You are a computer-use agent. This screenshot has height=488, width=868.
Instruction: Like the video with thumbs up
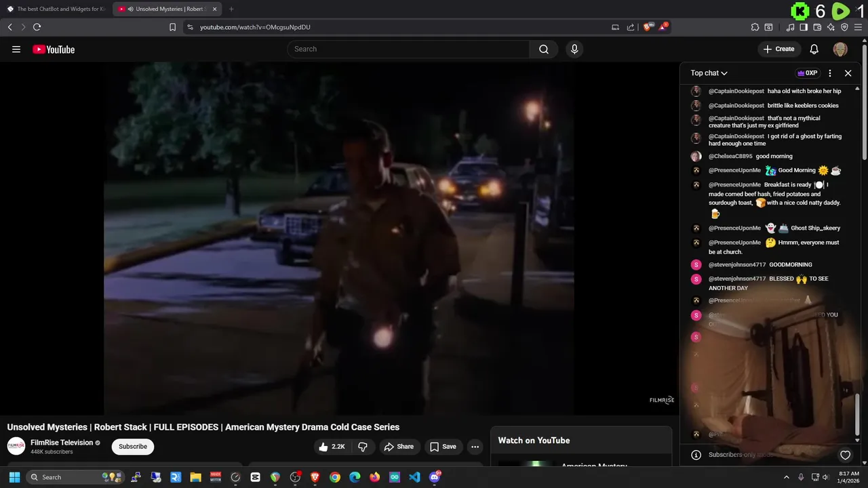[332, 447]
